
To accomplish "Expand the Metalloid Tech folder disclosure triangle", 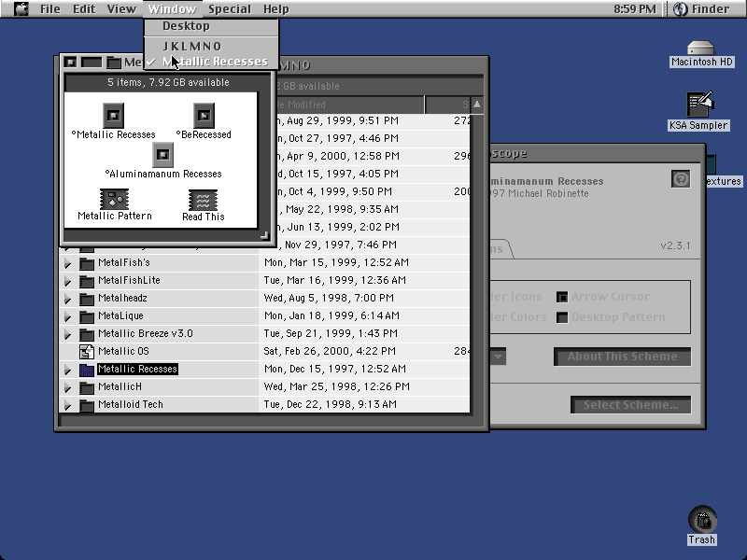I will tap(67, 405).
